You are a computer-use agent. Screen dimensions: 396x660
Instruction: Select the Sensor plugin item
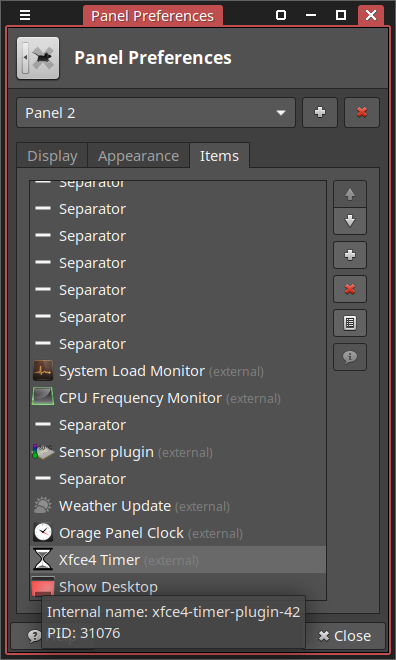point(178,452)
